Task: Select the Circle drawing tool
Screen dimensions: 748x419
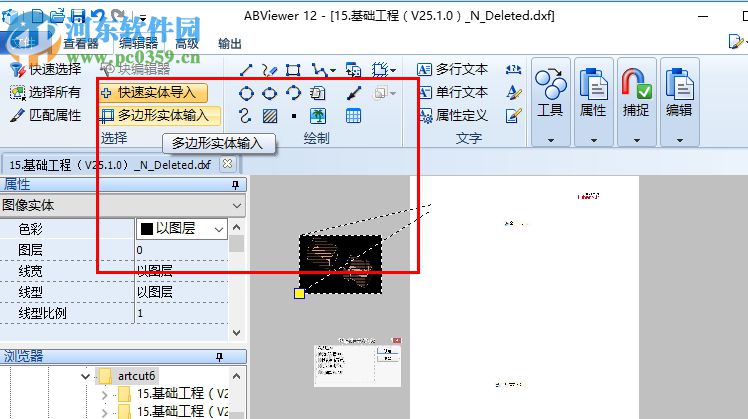Action: pyautogui.click(x=246, y=93)
